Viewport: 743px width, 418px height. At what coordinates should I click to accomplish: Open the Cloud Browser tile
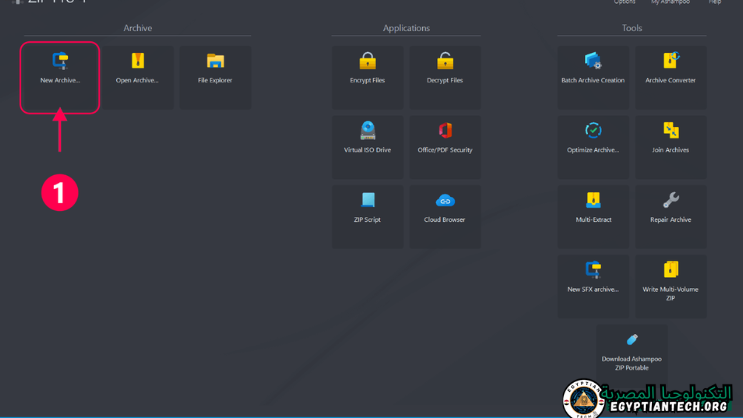click(445, 217)
